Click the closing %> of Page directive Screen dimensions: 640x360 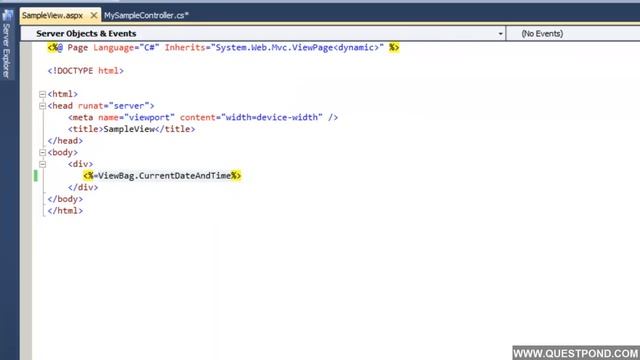pyautogui.click(x=394, y=48)
